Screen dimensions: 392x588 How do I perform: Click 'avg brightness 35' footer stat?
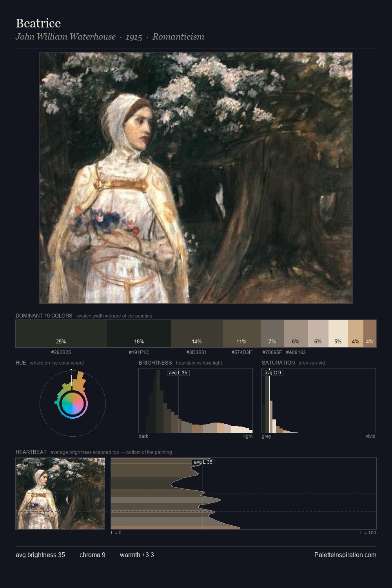(40, 555)
